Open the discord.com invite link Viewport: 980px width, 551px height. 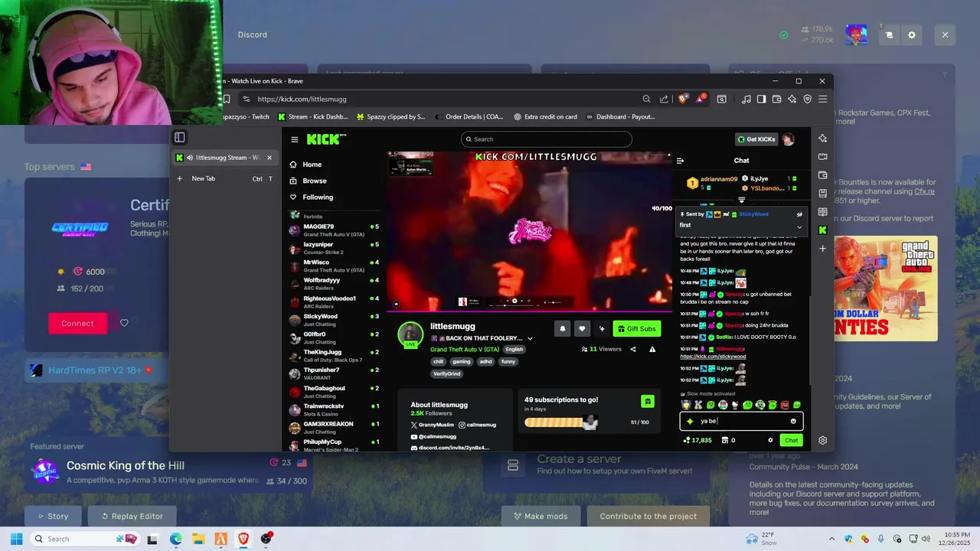coord(450,448)
